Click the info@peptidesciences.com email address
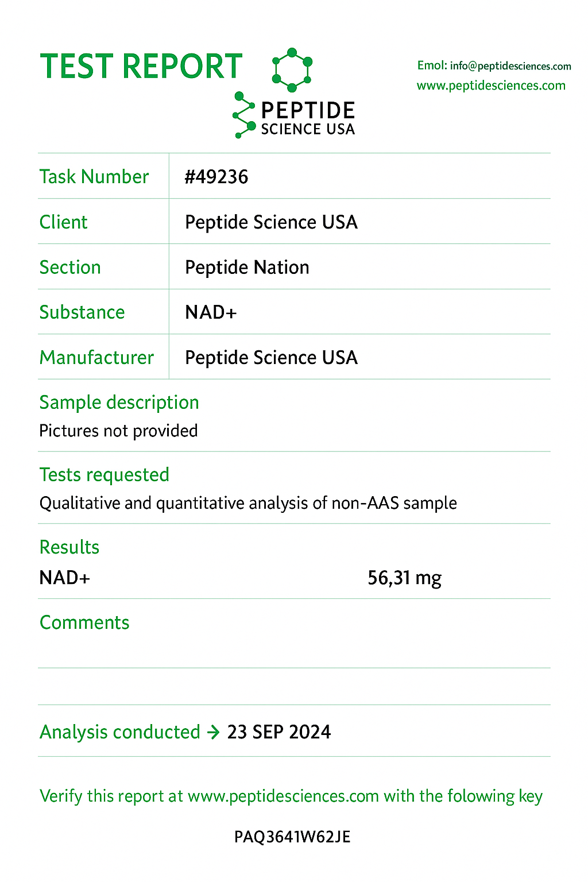Screen dimensions: 588x882 510,66
